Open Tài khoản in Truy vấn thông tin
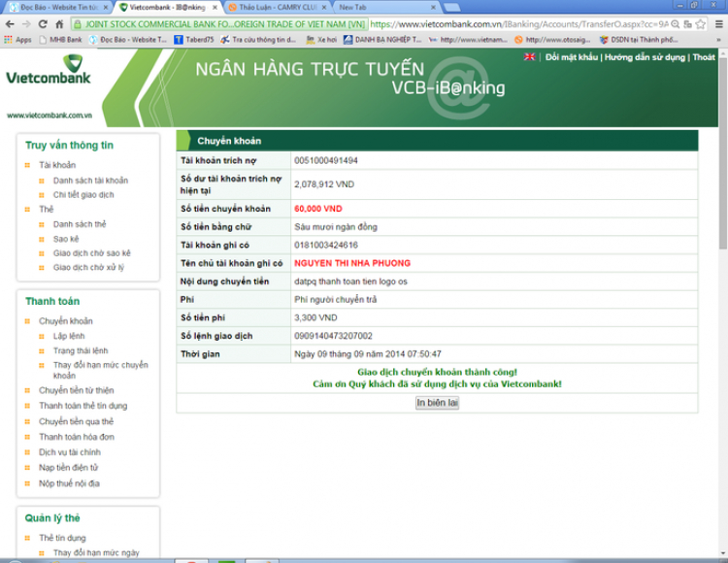728x563 pixels. 57,165
